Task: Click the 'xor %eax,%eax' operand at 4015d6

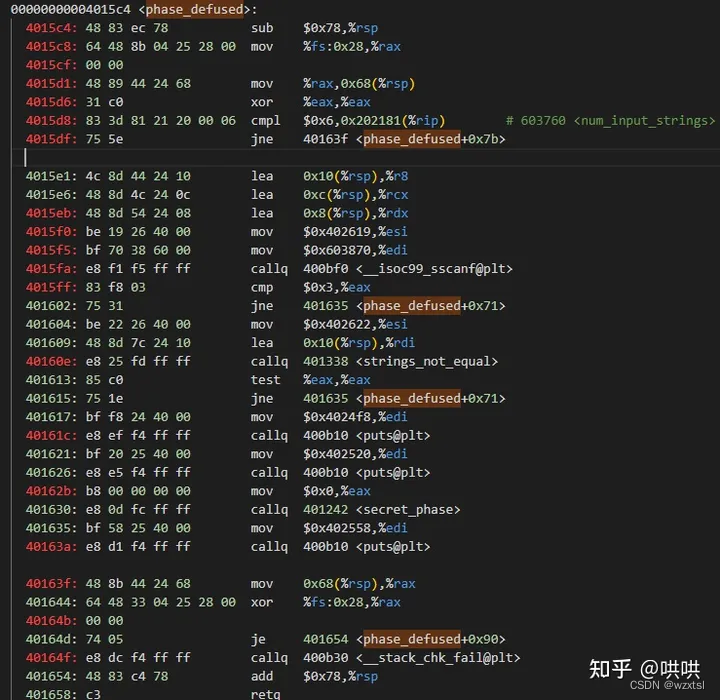Action: coord(337,102)
